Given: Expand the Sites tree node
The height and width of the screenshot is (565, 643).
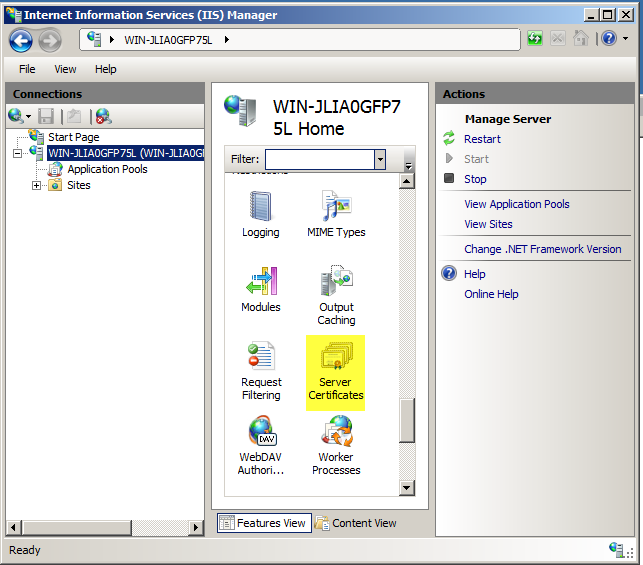Looking at the screenshot, I should pyautogui.click(x=36, y=185).
